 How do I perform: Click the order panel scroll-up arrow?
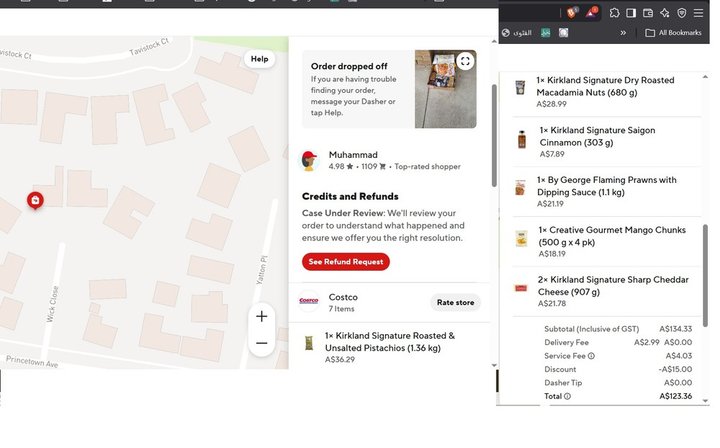pyautogui.click(x=494, y=41)
